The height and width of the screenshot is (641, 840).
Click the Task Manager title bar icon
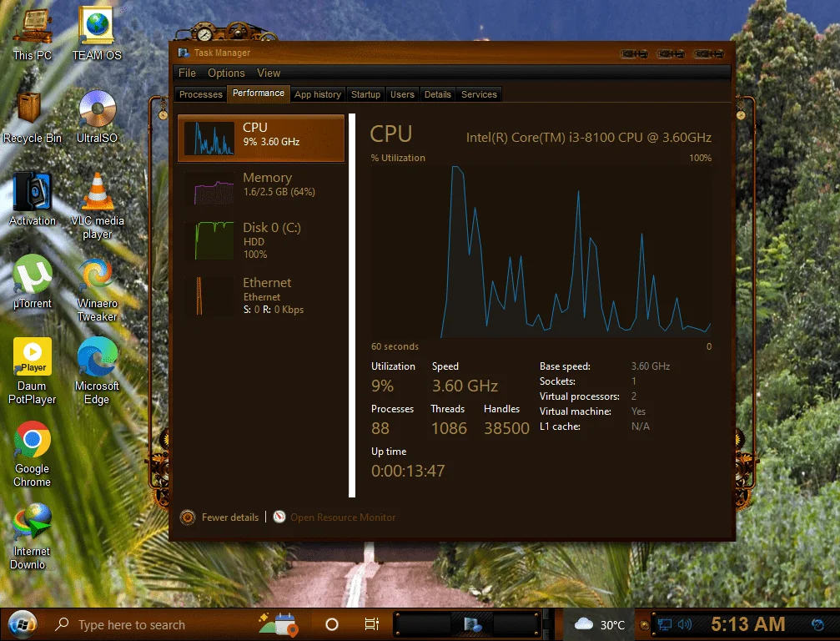(184, 53)
